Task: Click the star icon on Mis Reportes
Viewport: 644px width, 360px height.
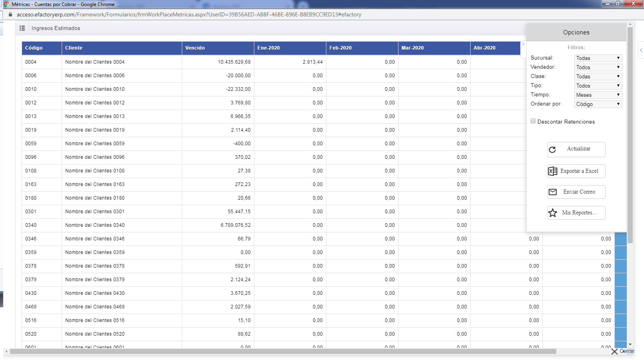Action: 552,213
